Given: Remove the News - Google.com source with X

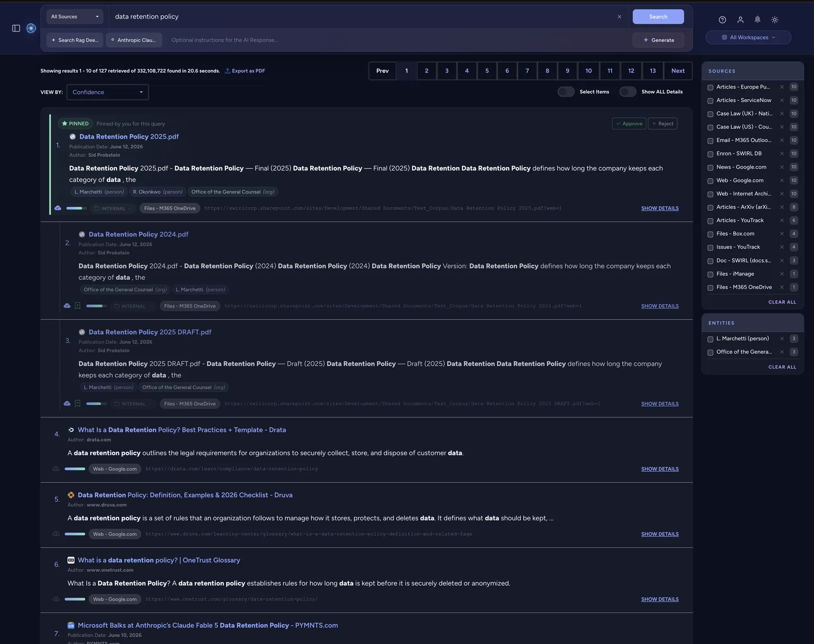Looking at the screenshot, I should click(782, 167).
